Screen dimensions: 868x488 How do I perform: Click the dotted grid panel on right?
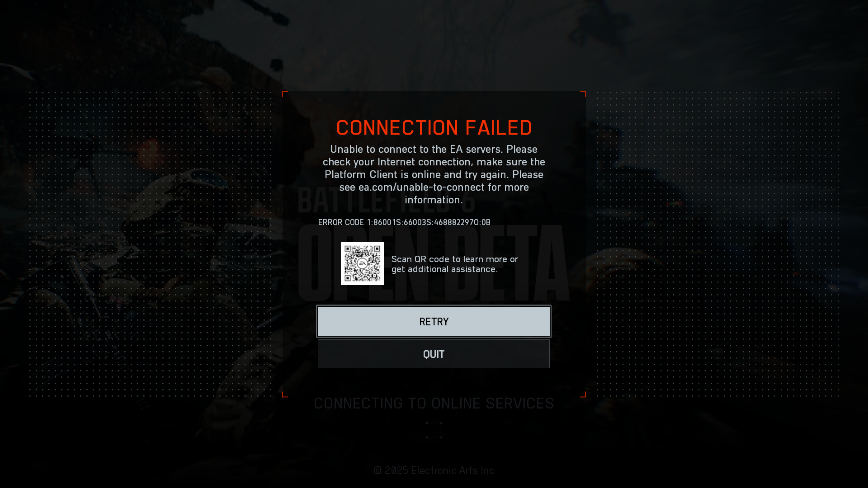(717, 244)
